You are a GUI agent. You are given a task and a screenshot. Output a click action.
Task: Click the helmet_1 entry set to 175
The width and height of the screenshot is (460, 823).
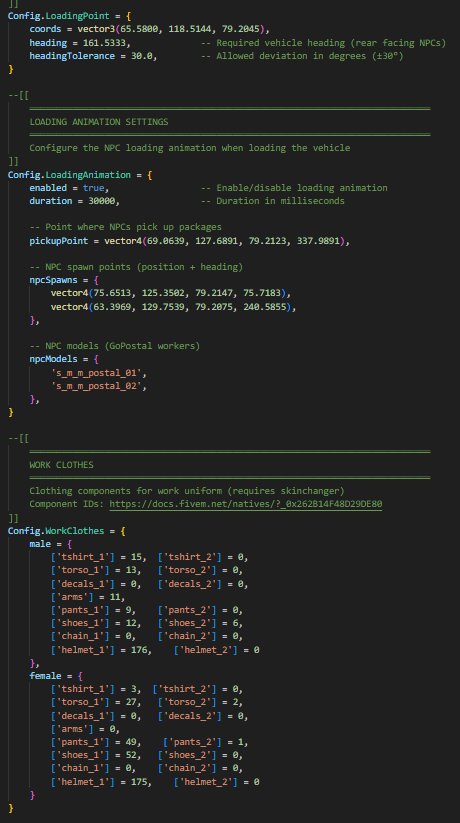coord(101,782)
